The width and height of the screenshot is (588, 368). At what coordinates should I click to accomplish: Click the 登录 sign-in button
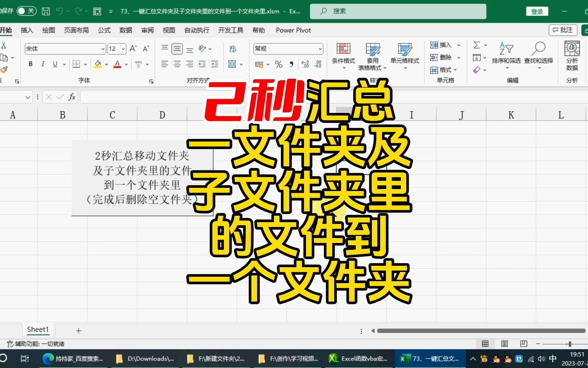[x=537, y=11]
